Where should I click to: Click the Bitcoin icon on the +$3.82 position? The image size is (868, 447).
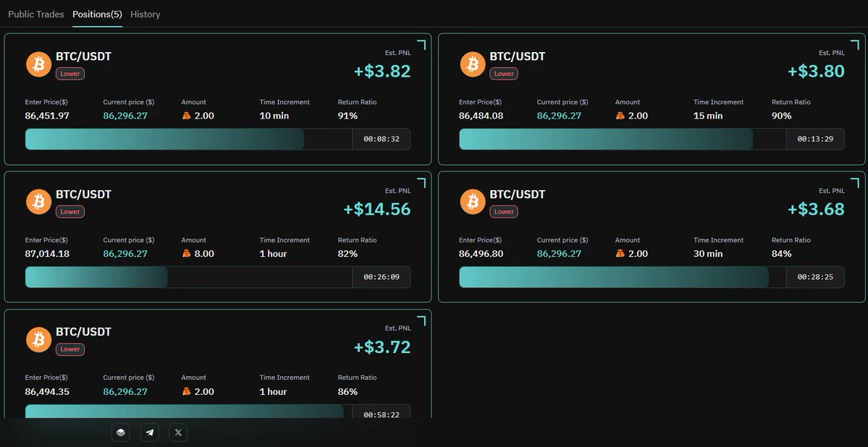(x=39, y=64)
